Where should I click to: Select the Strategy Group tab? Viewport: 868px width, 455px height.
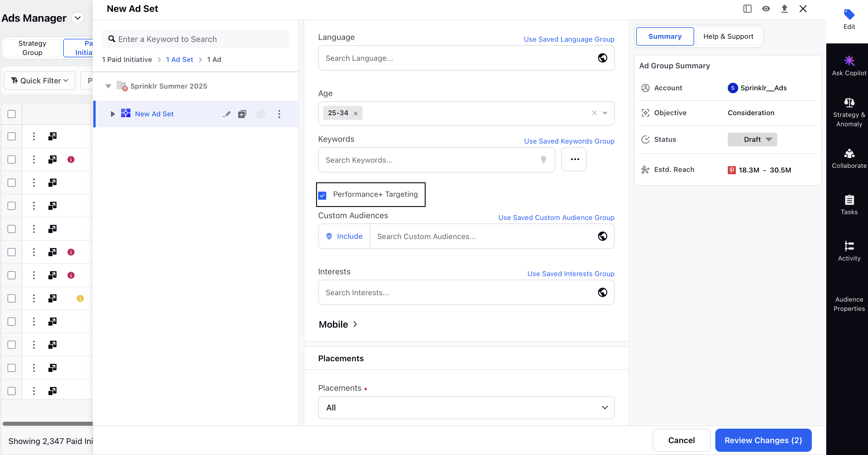pos(32,48)
